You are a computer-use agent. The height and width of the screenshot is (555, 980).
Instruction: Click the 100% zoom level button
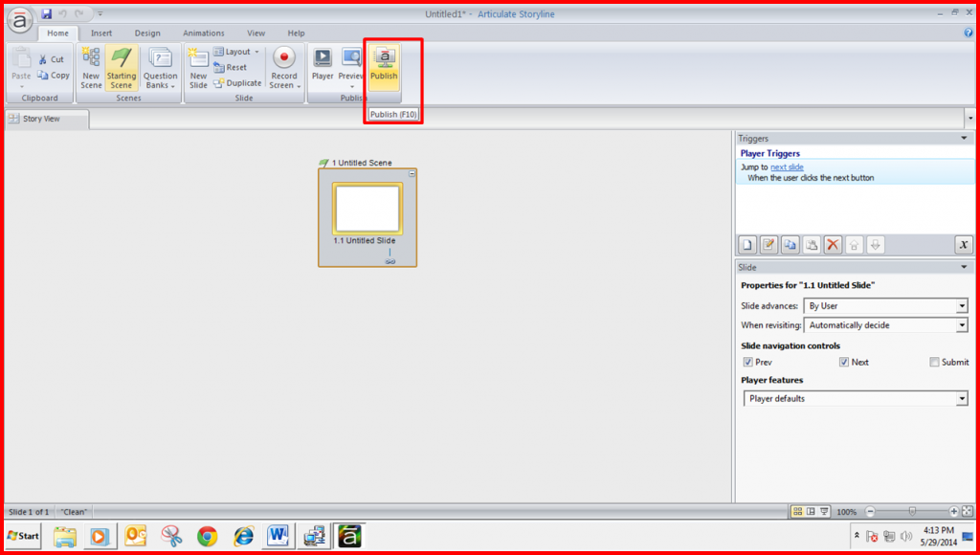846,512
